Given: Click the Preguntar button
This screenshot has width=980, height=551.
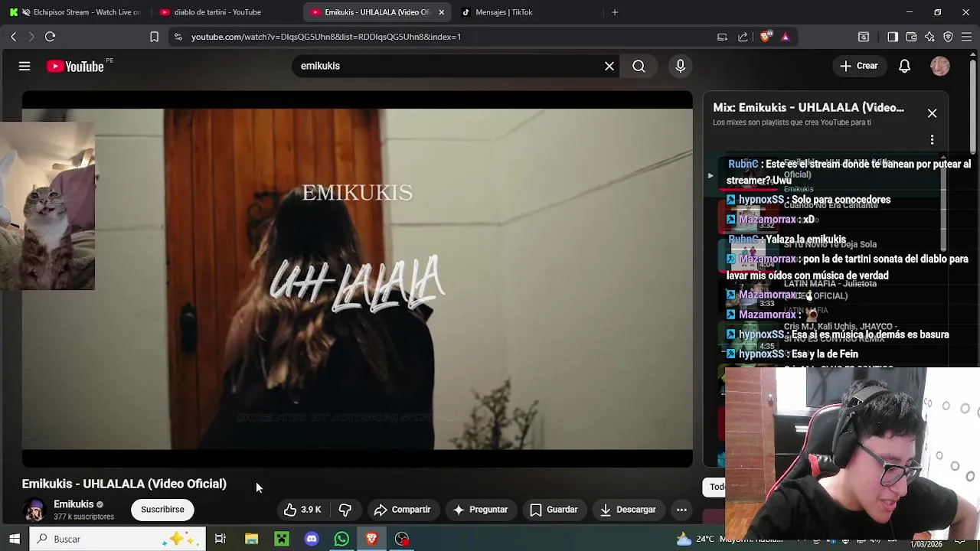Looking at the screenshot, I should [x=480, y=510].
